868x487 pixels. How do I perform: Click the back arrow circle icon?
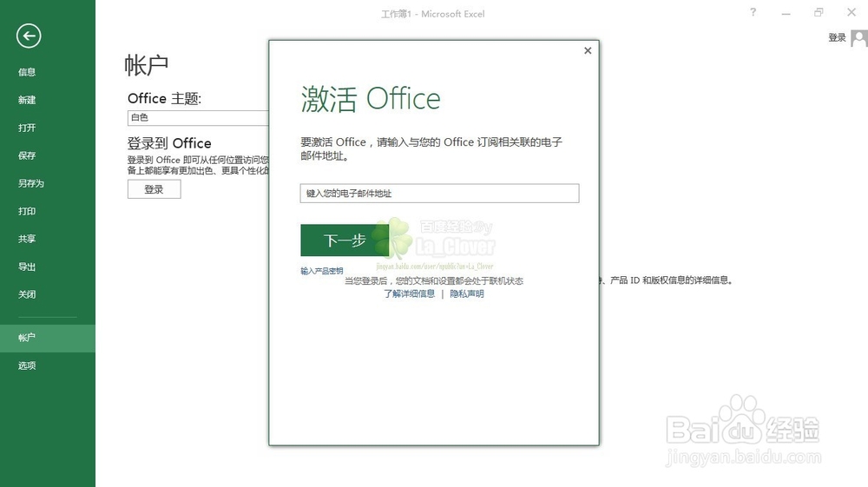click(29, 36)
